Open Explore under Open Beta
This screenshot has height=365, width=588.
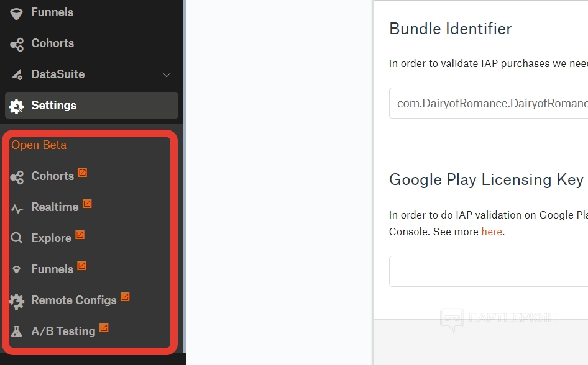pyautogui.click(x=52, y=238)
